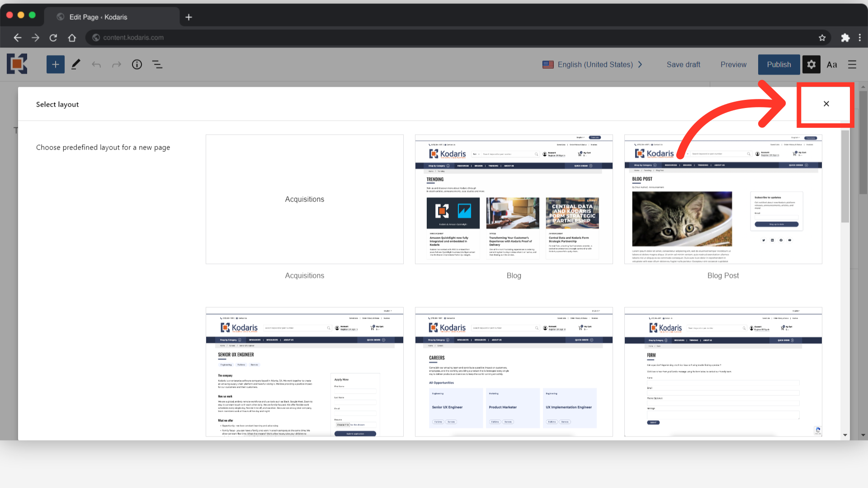This screenshot has height=488, width=868.
Task: Open a new browser tab
Action: click(x=189, y=17)
